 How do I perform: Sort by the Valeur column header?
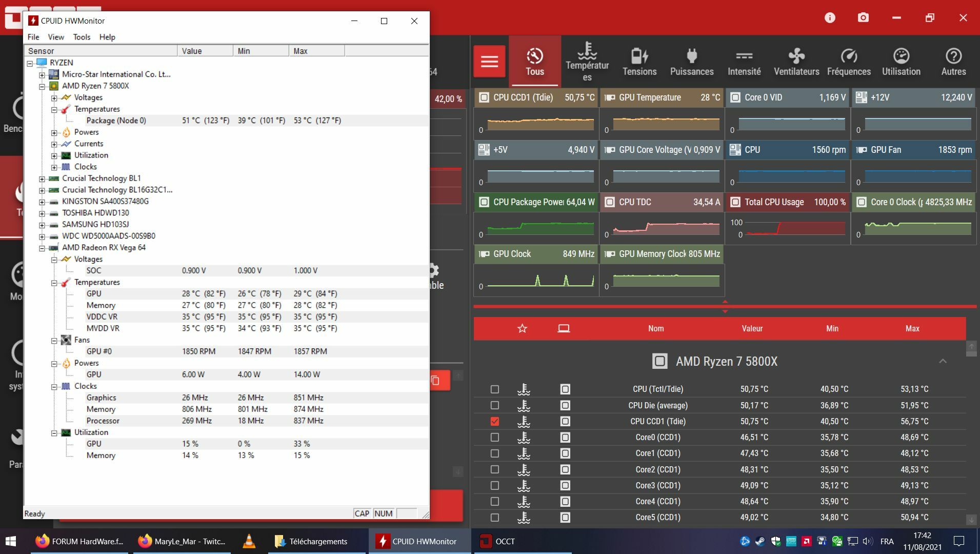pos(752,329)
